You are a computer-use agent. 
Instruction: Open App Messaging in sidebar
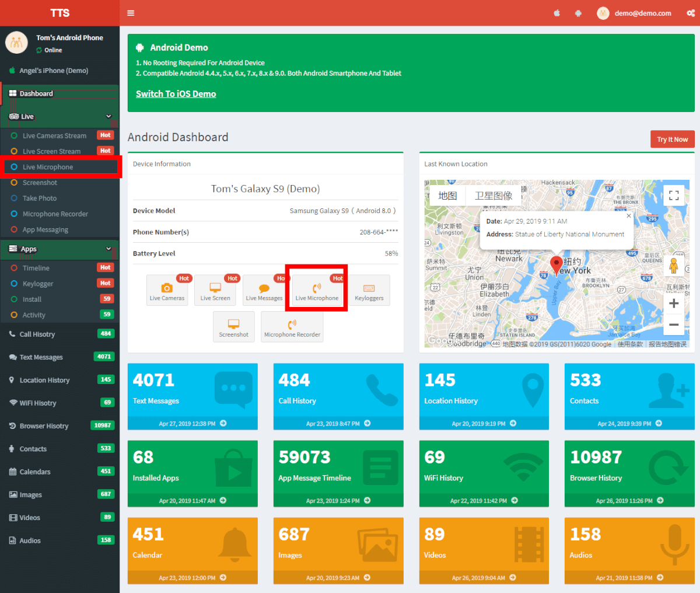60,230
